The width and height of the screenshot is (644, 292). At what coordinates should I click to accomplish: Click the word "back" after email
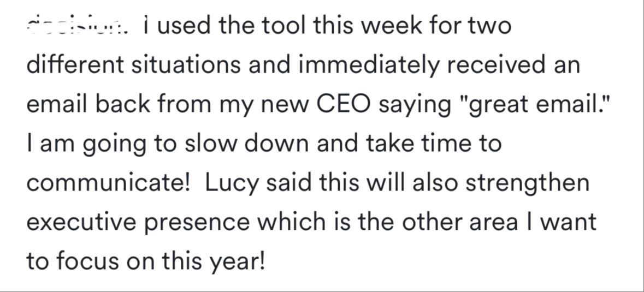pos(123,105)
